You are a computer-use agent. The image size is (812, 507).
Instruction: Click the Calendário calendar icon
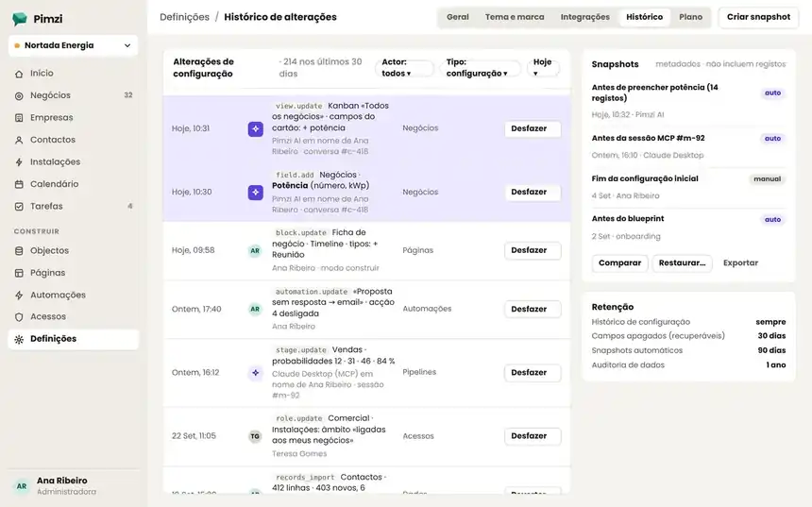click(19, 184)
